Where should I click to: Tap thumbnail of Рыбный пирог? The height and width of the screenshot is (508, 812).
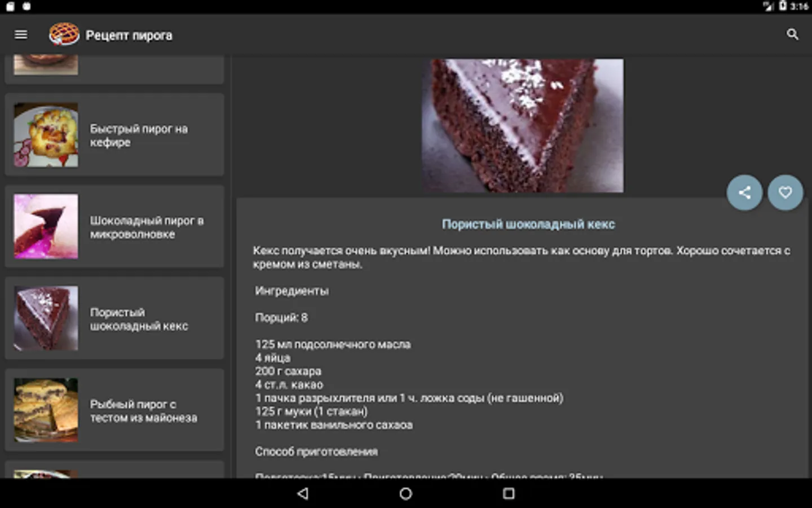point(46,410)
